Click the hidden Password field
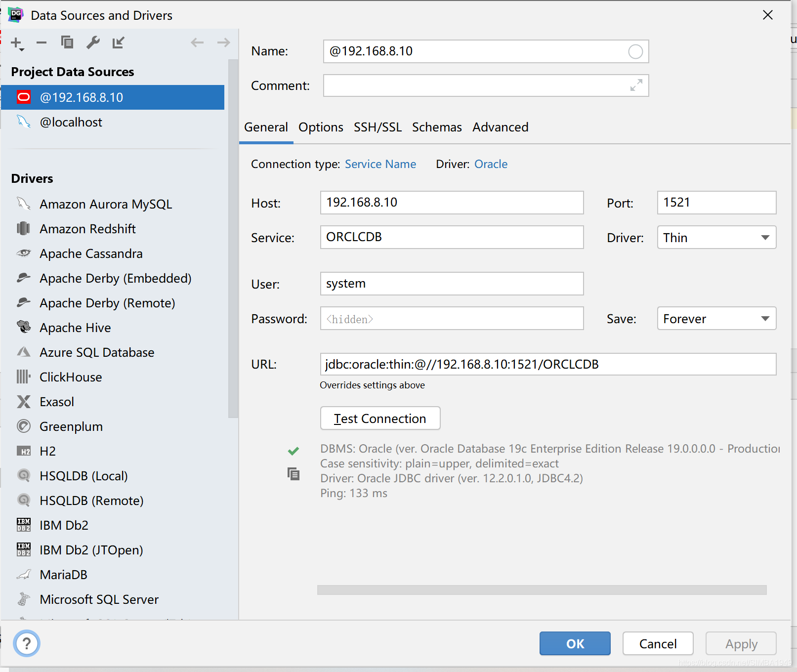 (x=452, y=319)
